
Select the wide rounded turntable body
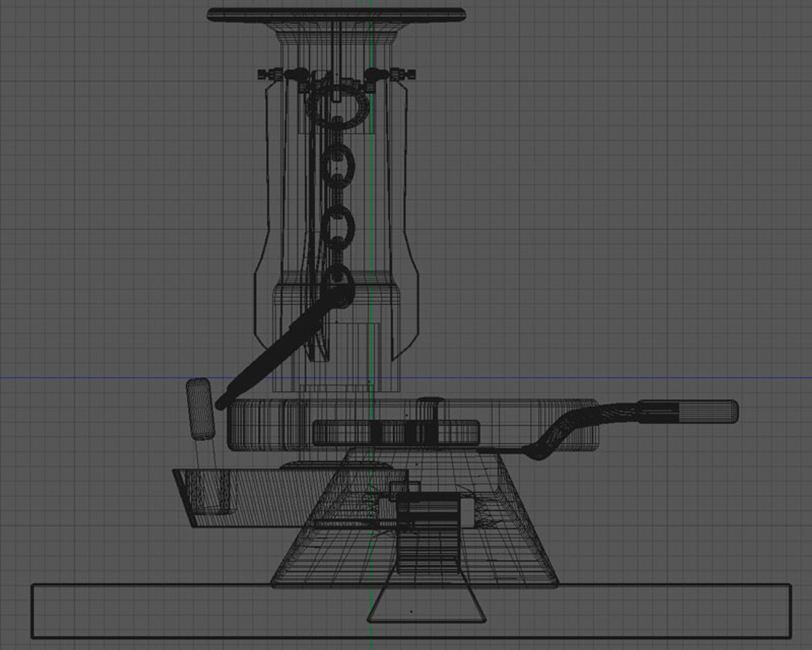[x=414, y=425]
